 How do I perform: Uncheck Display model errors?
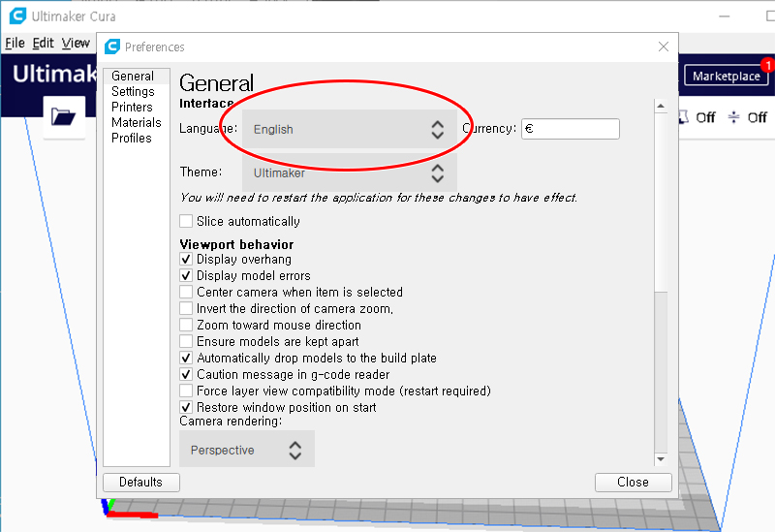186,275
